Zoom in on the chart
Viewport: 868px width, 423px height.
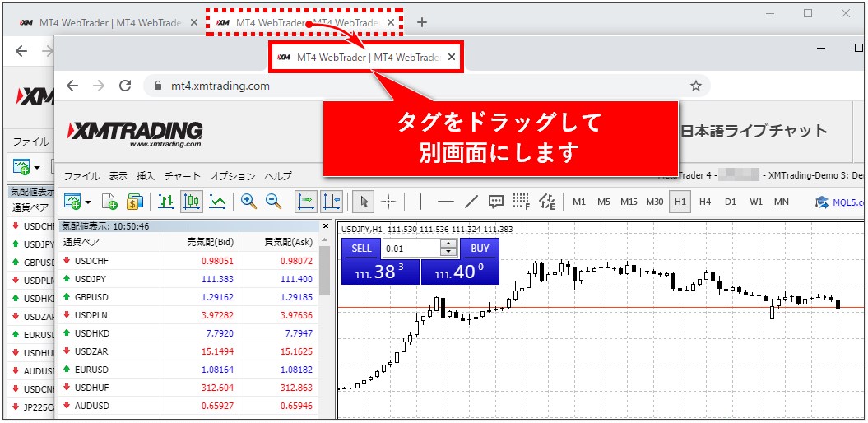(249, 202)
